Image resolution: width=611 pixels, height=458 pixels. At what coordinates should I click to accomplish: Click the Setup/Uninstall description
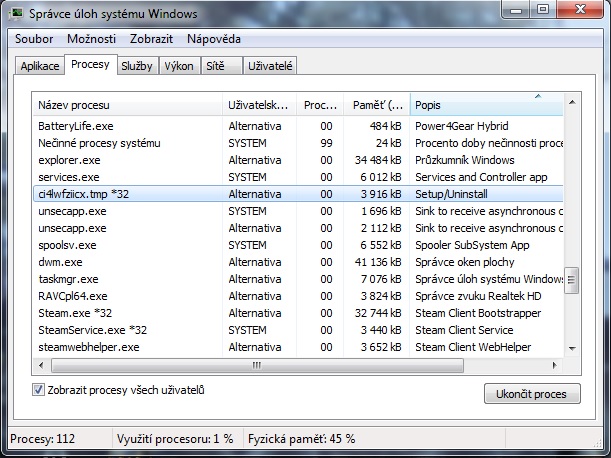pos(451,194)
